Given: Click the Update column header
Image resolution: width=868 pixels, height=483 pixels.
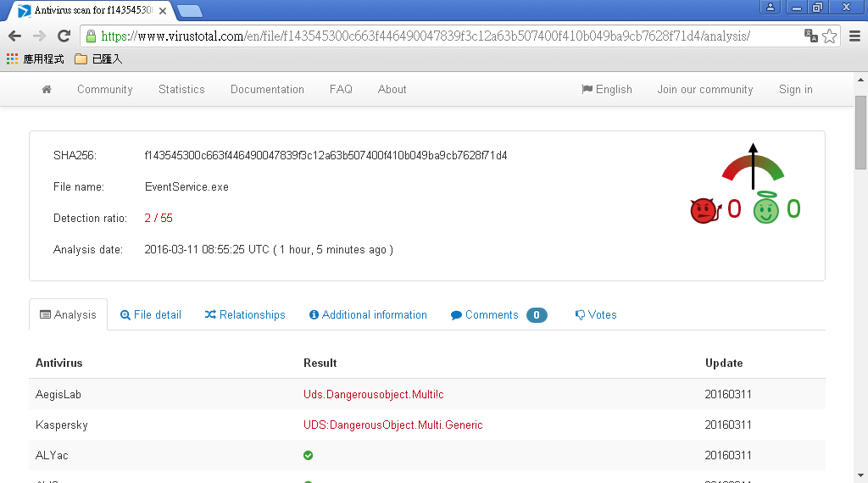Looking at the screenshot, I should click(724, 363).
